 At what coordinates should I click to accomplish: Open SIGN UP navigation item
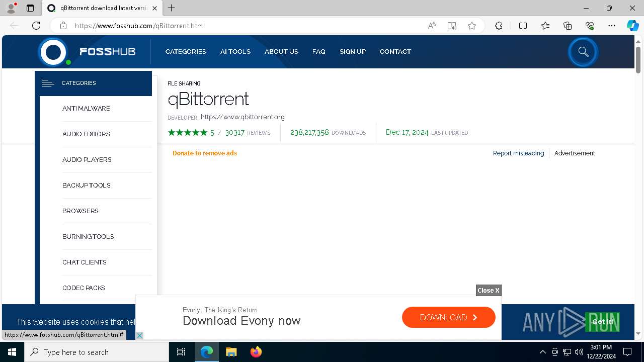353,52
